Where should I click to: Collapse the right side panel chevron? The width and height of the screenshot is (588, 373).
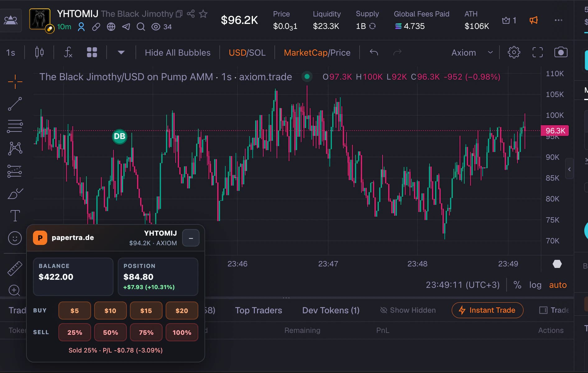click(x=569, y=169)
